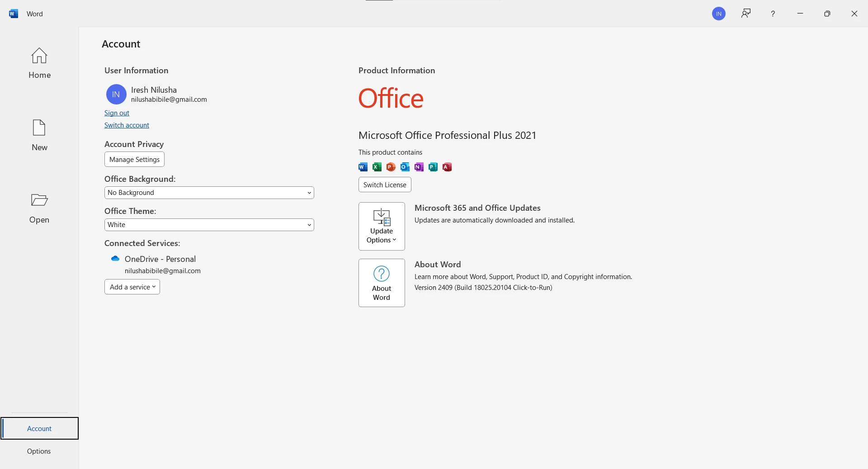This screenshot has height=469, width=868.
Task: Restore down the Word window
Action: click(x=827, y=14)
